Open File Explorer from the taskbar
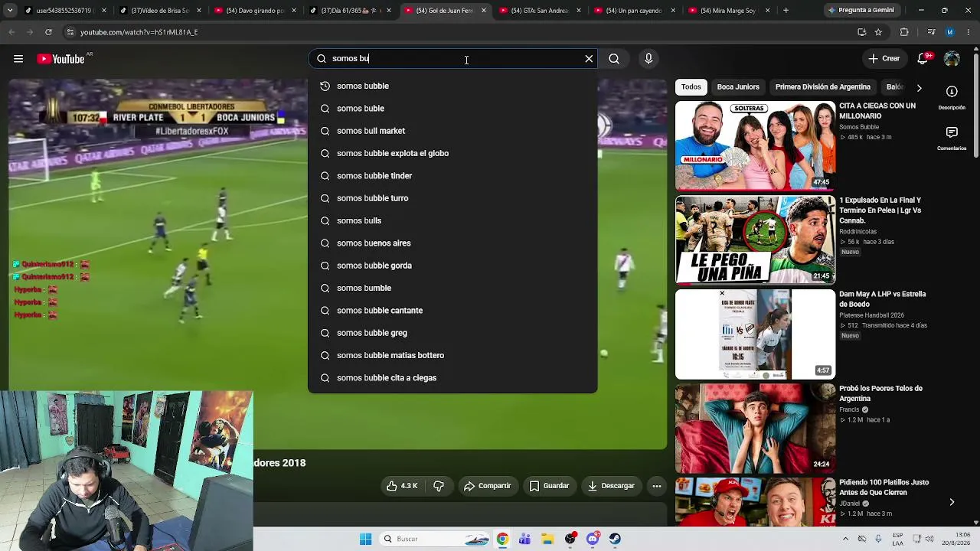The height and width of the screenshot is (551, 980). tap(547, 539)
